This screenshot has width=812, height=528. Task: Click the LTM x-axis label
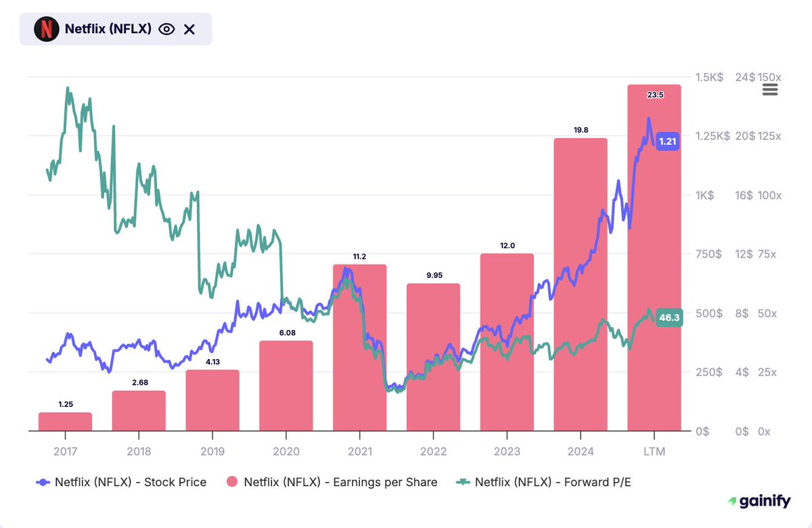(x=654, y=451)
